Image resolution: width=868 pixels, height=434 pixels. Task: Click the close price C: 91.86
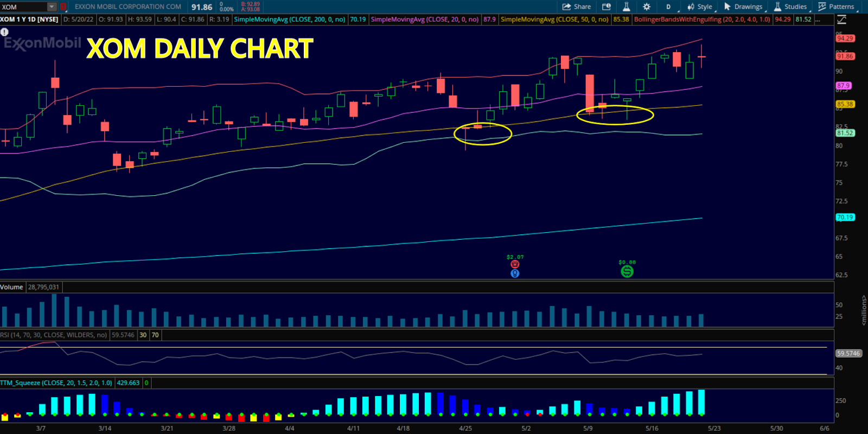[x=193, y=20]
